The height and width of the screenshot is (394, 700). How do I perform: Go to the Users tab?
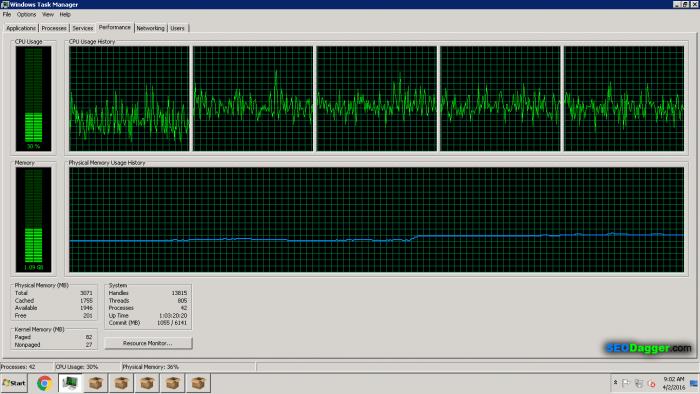[177, 28]
